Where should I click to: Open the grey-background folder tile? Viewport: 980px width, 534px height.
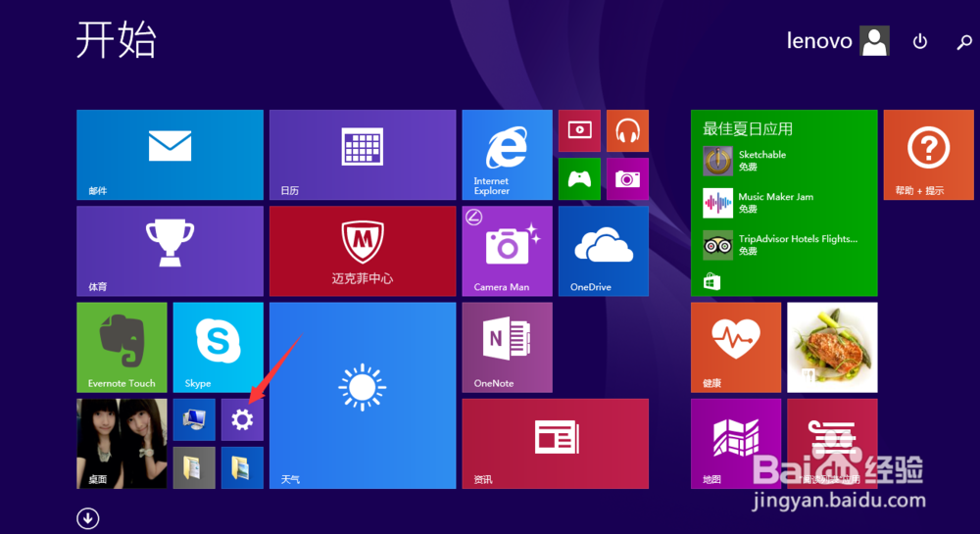tap(194, 467)
